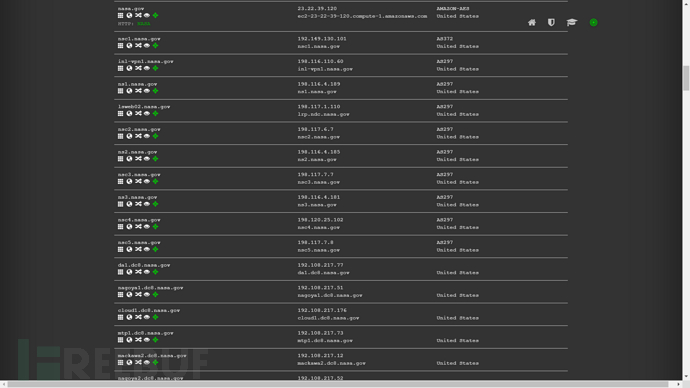690x388 pixels.
Task: Select IP address 192.108.217.176
Action: click(x=322, y=311)
